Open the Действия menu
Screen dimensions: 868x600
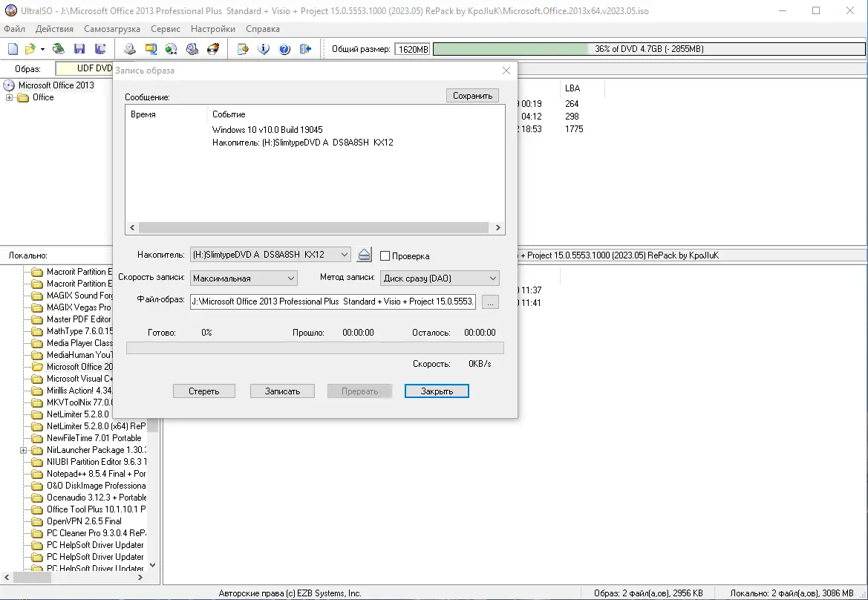click(54, 29)
